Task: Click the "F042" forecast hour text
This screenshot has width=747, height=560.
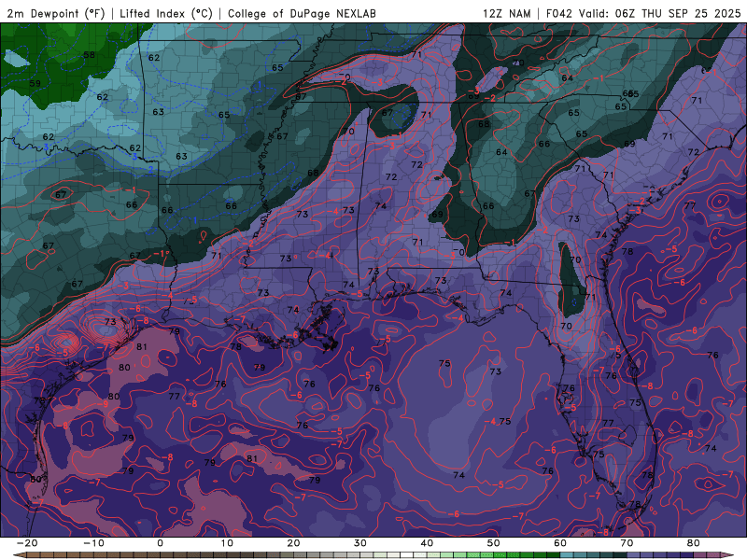Action: coord(558,13)
